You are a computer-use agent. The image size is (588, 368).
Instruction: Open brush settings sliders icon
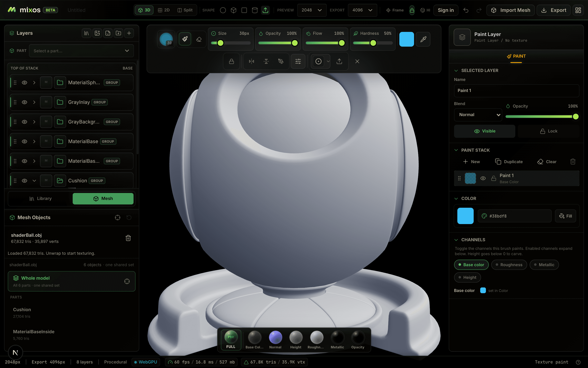point(298,61)
